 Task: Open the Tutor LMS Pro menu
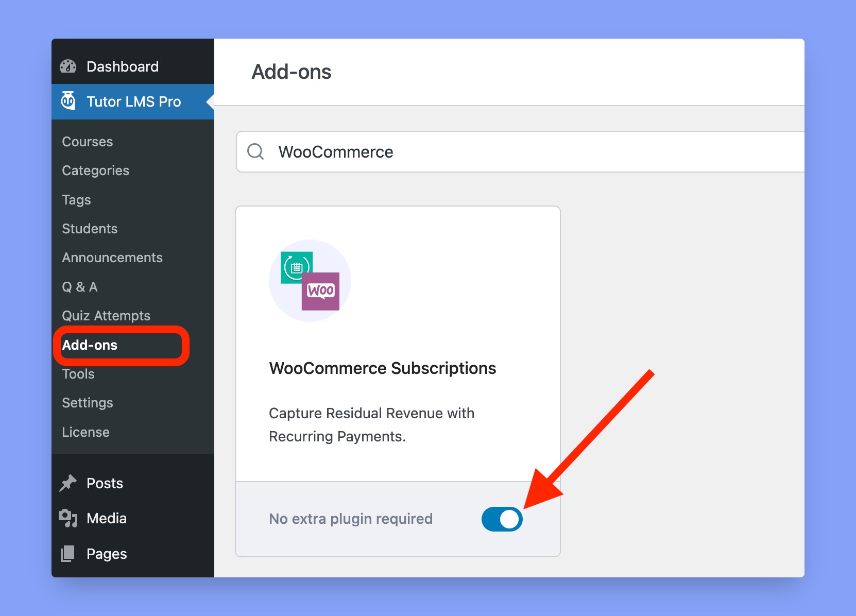[x=133, y=101]
